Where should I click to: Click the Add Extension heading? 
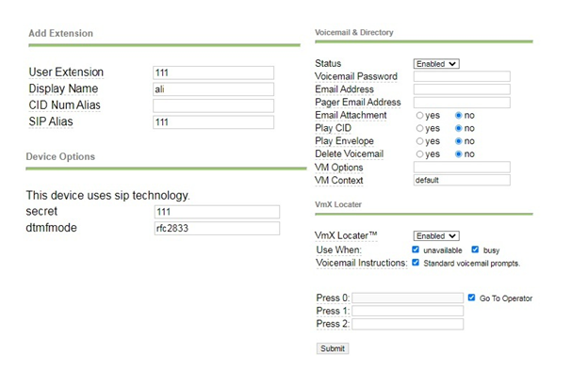(60, 33)
